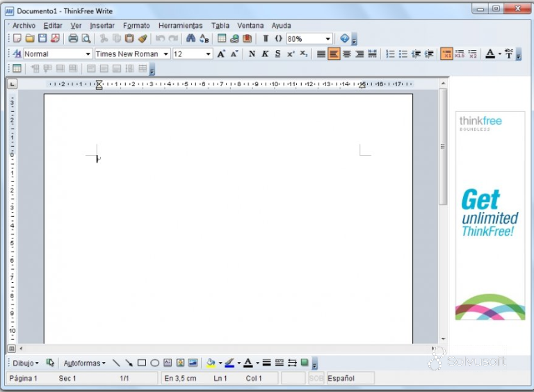Screen dimensions: 534x392
Task: Click the Replace text icon
Action: coord(204,38)
